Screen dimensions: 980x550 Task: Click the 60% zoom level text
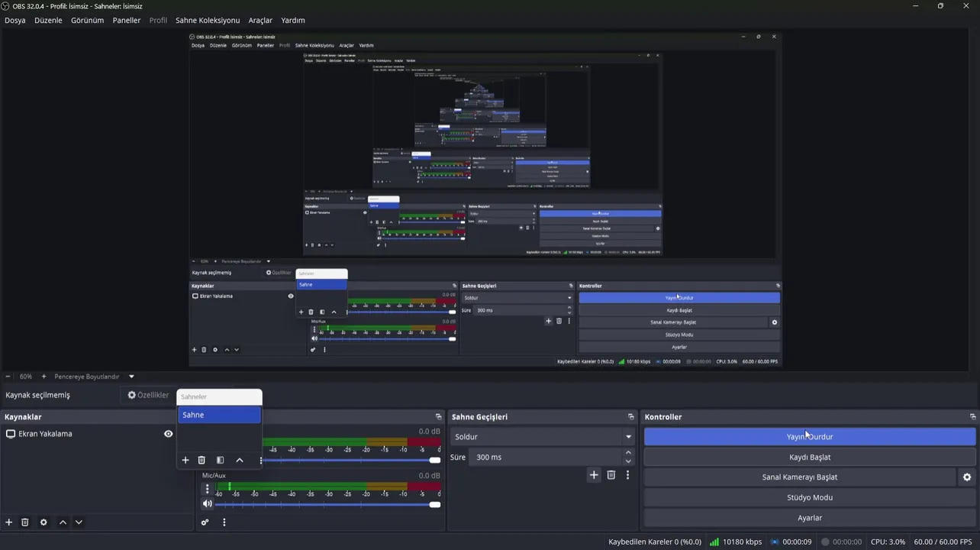click(26, 377)
